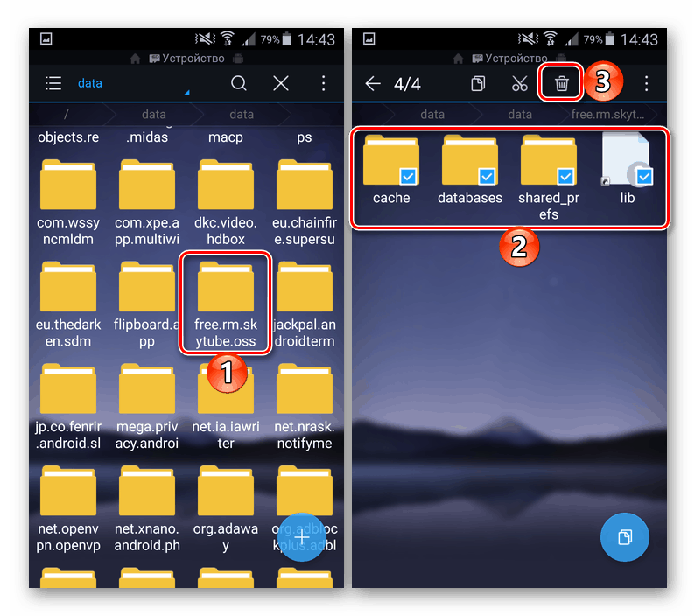The image size is (695, 616).
Task: Open the com.xpe.app.multiwi folder
Action: (x=147, y=201)
